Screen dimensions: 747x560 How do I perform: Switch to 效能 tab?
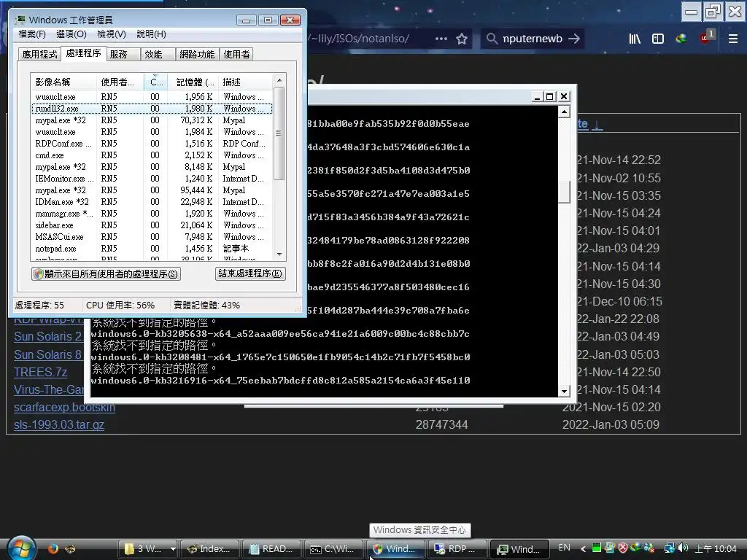pyautogui.click(x=158, y=54)
